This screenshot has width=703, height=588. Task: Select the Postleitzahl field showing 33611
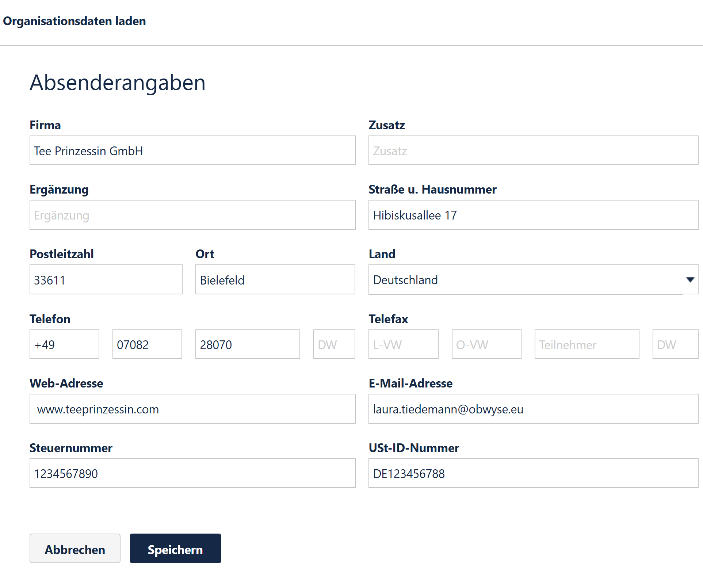tap(106, 279)
